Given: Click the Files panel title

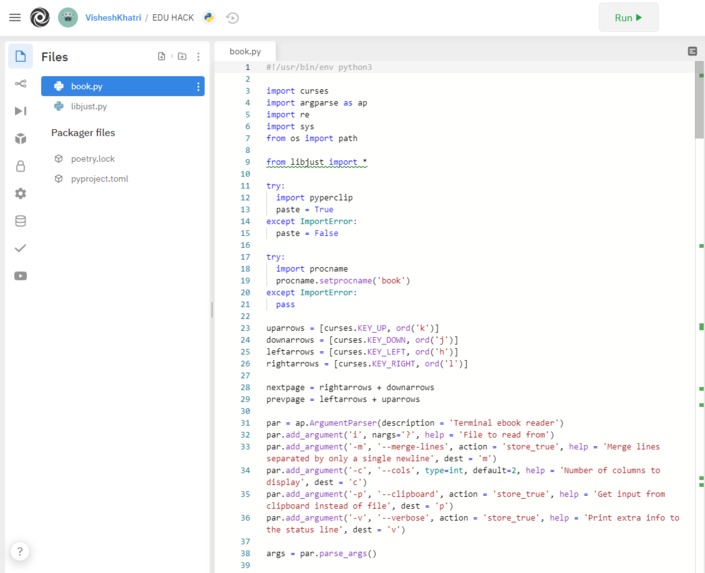Looking at the screenshot, I should tap(54, 57).
